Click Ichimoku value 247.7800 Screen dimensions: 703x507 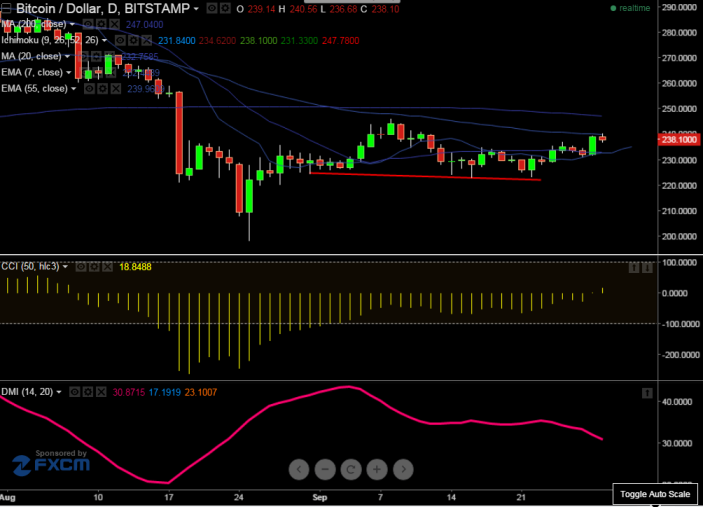click(341, 41)
